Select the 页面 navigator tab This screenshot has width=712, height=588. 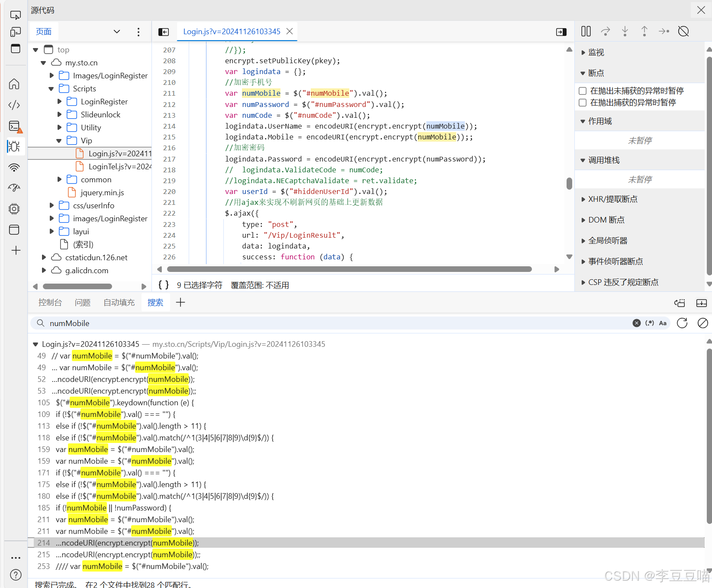[44, 32]
